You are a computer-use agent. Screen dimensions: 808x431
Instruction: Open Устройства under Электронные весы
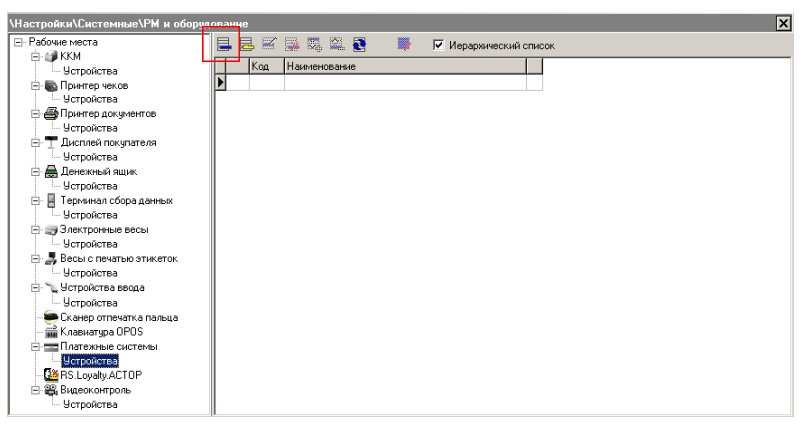point(90,244)
